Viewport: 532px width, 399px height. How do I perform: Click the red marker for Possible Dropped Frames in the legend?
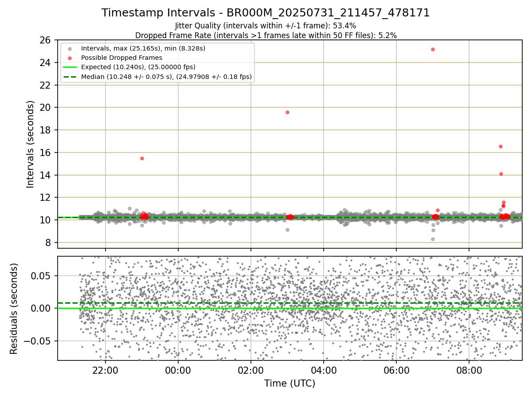pos(70,58)
